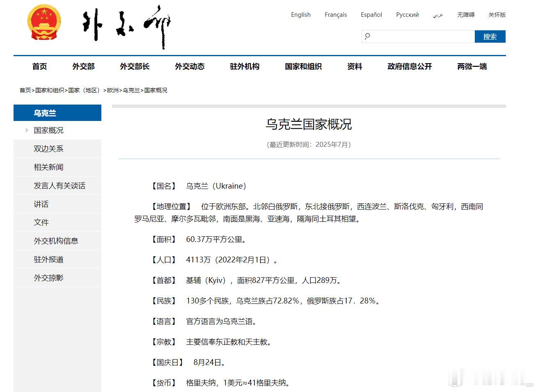This screenshot has height=392, width=538.
Task: Click the 外交部 calligraphy site title
Action: click(126, 27)
